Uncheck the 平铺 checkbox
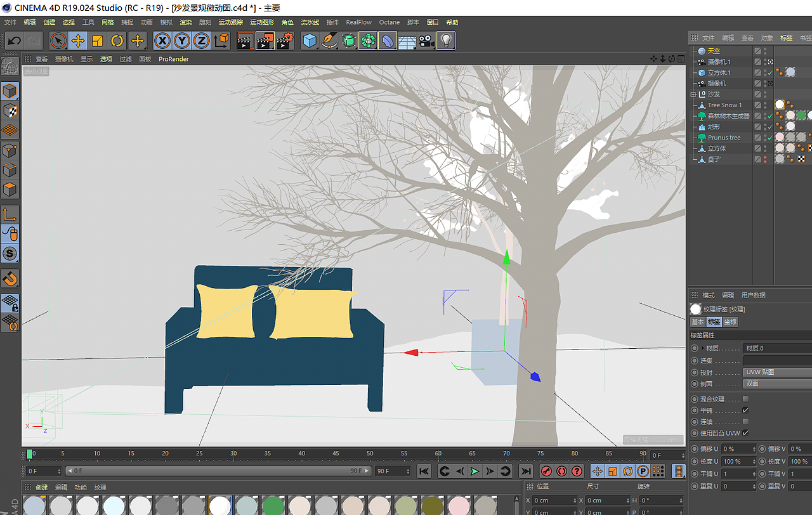 click(745, 410)
